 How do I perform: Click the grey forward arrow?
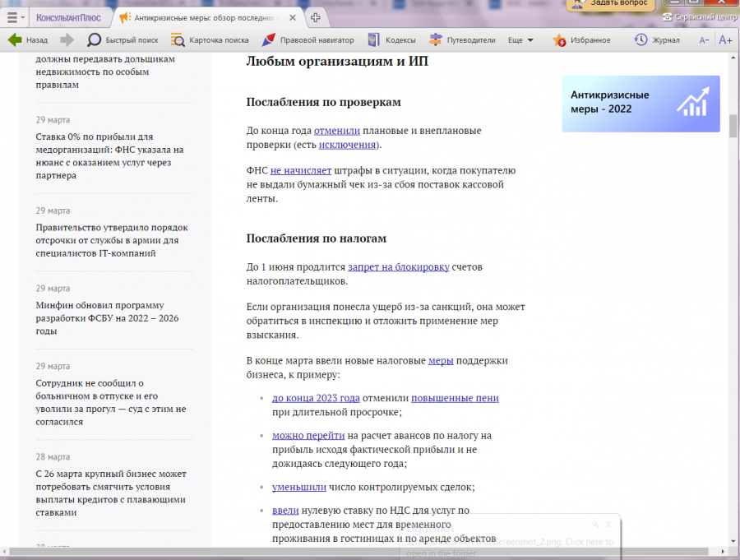[67, 39]
